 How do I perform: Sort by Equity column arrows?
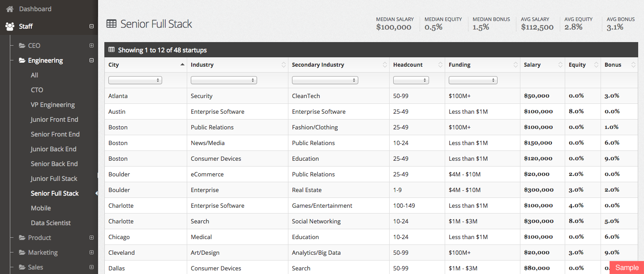click(596, 65)
